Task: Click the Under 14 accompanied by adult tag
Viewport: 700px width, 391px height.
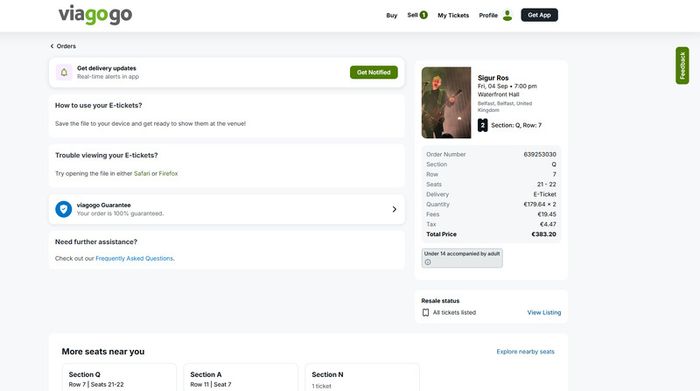Action: click(462, 258)
